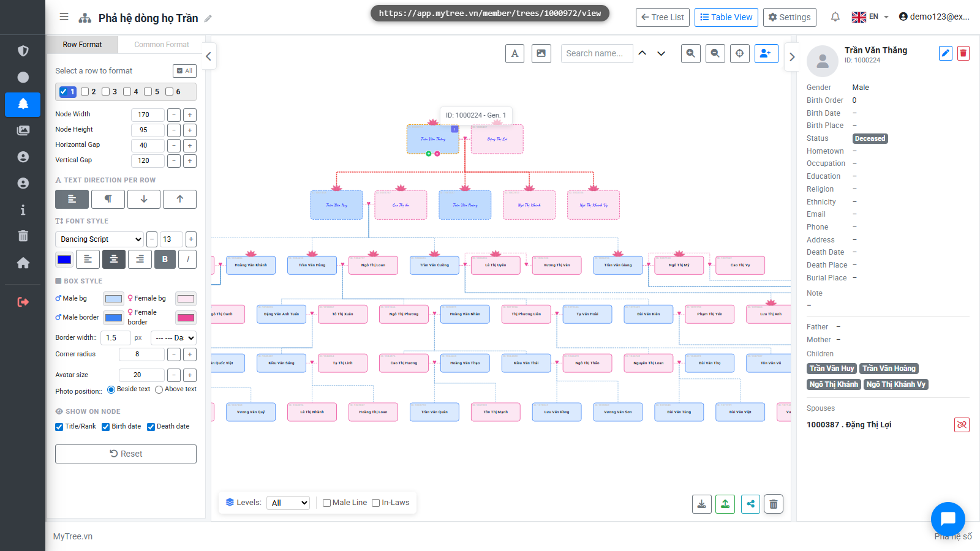
Task: Log out using the sidebar exit icon
Action: 23,302
